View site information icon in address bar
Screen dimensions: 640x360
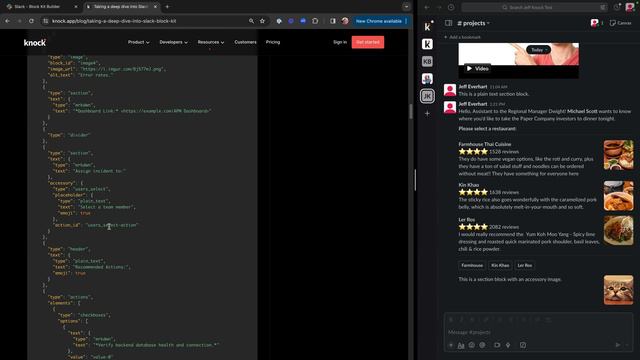46,21
